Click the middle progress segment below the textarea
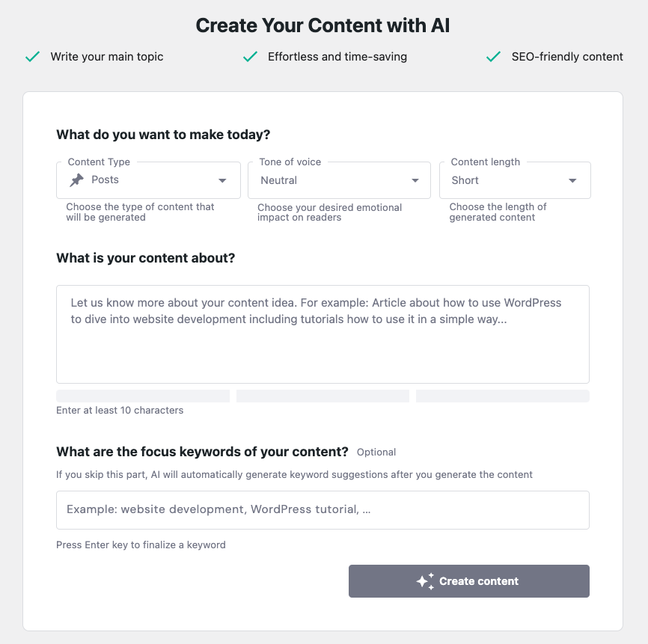The height and width of the screenshot is (644, 648). [322, 395]
